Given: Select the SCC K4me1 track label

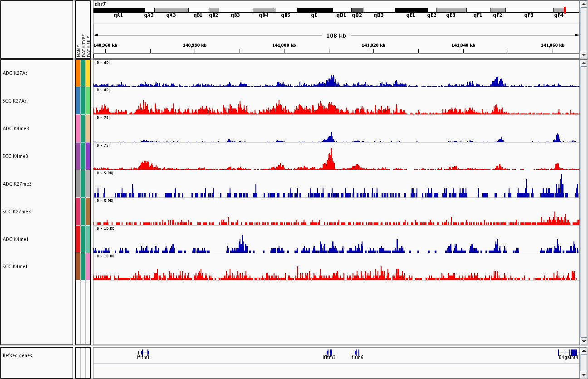Looking at the screenshot, I should 15,266.
